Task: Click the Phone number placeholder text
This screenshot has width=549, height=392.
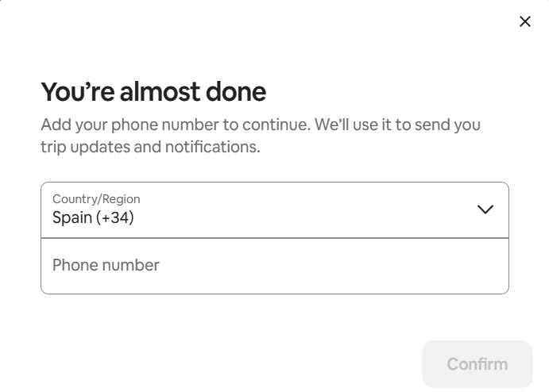Action: tap(106, 265)
